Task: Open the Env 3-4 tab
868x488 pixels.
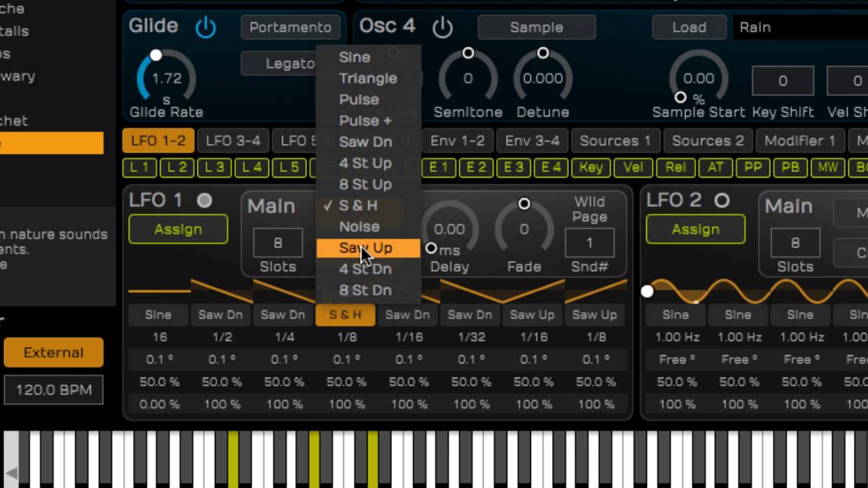Action: (x=532, y=140)
